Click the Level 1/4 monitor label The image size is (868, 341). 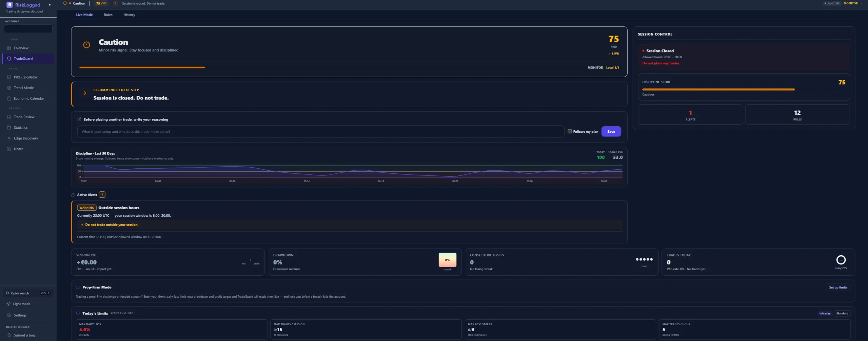(612, 68)
